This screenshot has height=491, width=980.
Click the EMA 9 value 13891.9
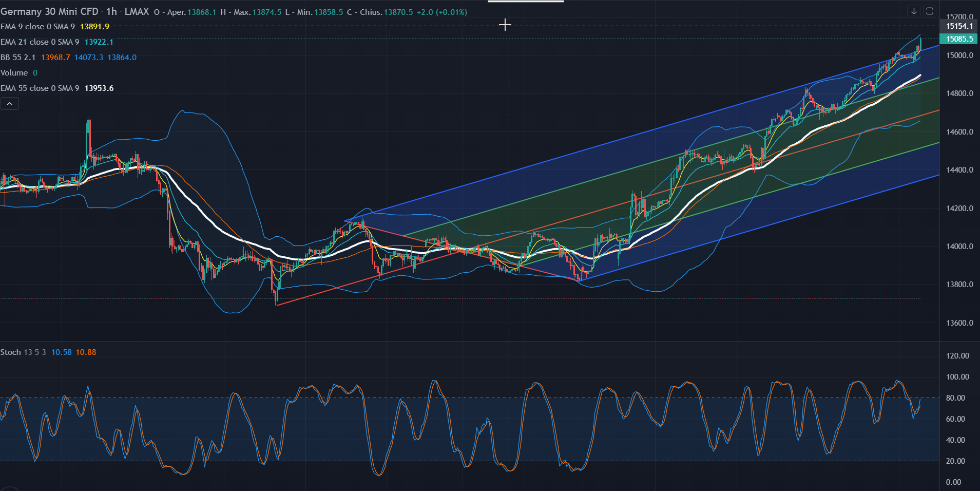[x=95, y=27]
